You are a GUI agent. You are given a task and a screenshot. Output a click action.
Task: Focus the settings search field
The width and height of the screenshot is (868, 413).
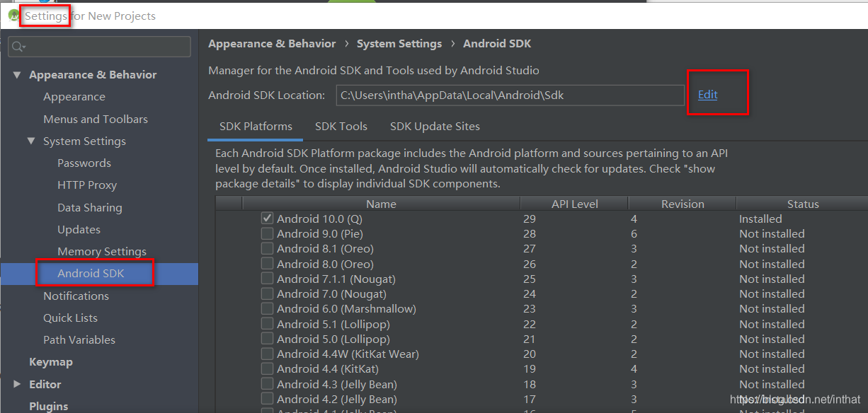[x=99, y=47]
